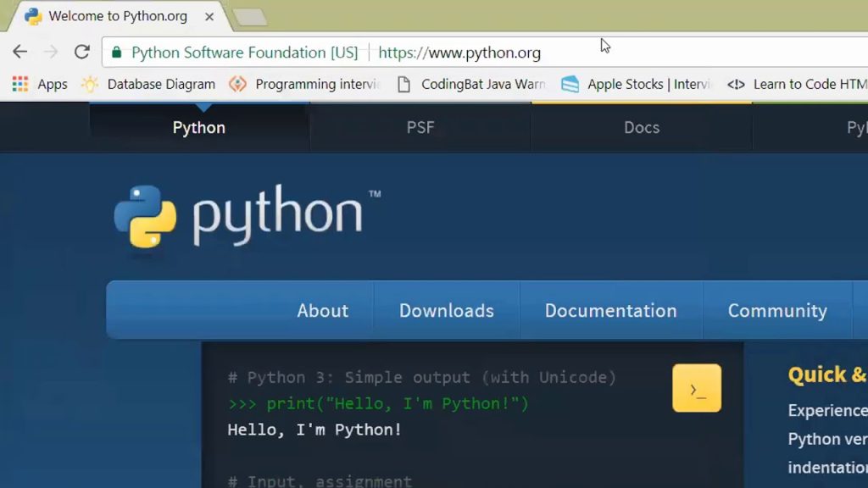Open the Programming interview bookmark
The width and height of the screenshot is (868, 488).
click(x=305, y=84)
